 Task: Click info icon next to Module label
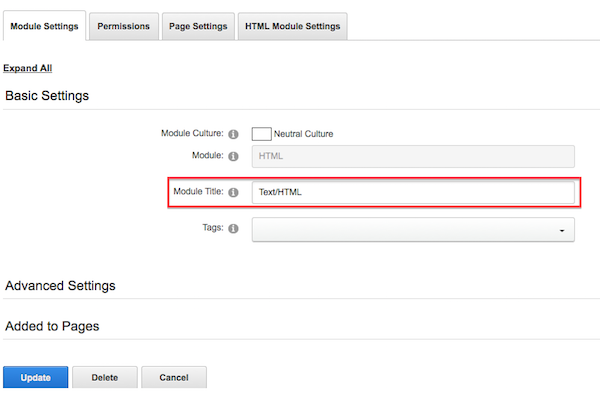click(x=233, y=156)
